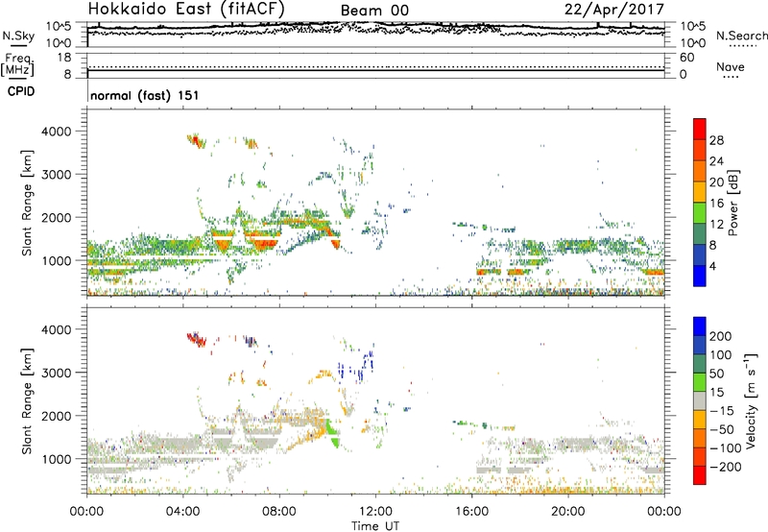Screen dimensions: 768x532
Task: Click the '1000' tick on velocity panel
Action: tap(56, 459)
